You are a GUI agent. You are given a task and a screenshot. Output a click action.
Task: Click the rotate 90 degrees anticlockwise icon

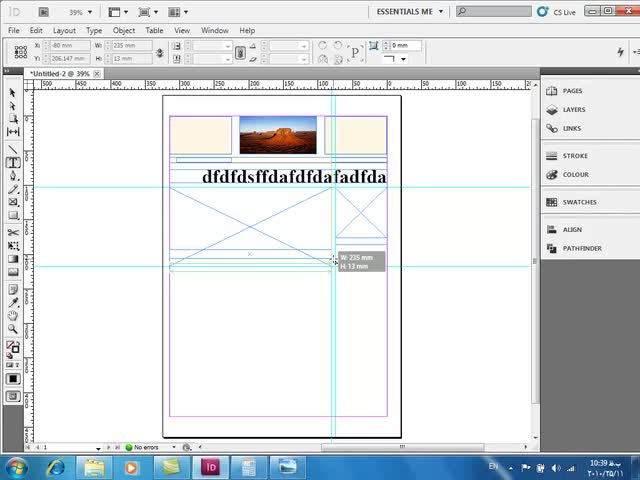coord(337,45)
